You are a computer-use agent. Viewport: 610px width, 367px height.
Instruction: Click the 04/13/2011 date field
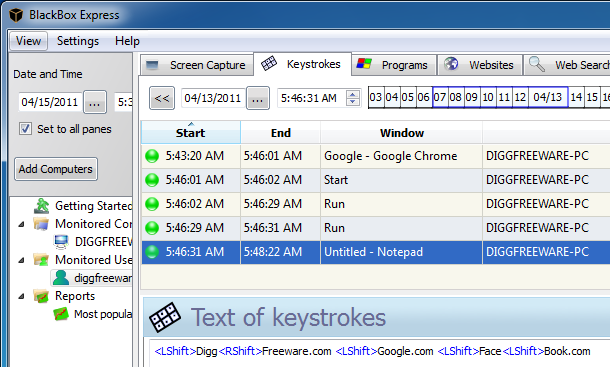[213, 98]
